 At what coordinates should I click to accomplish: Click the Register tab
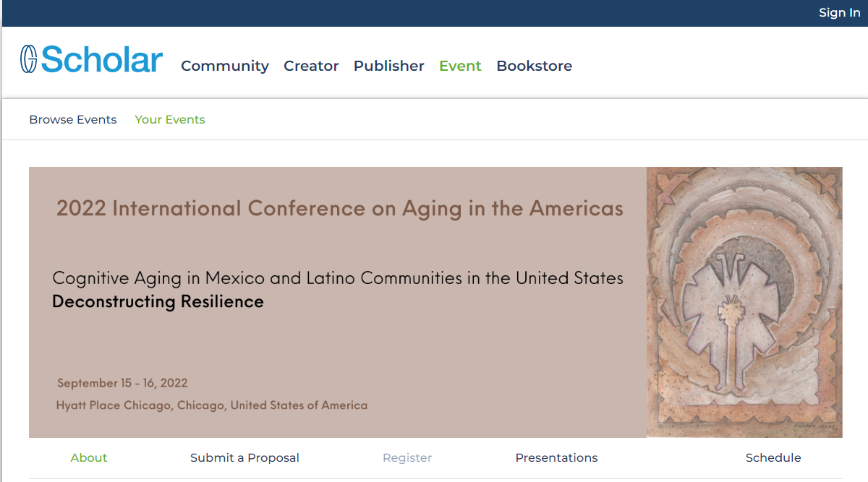(407, 458)
